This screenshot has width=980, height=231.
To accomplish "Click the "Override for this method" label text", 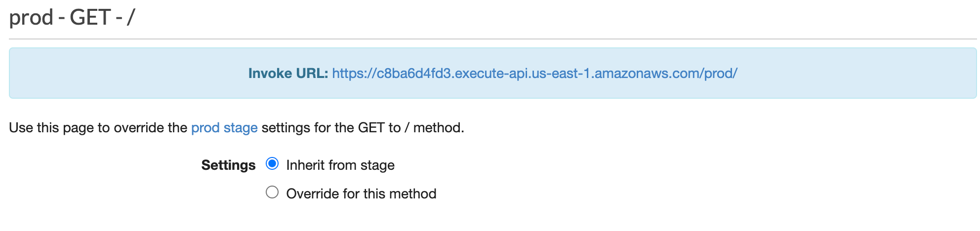I will tap(361, 194).
